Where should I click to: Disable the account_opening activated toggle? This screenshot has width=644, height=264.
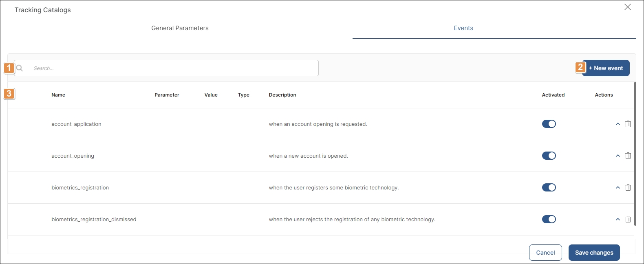(549, 156)
